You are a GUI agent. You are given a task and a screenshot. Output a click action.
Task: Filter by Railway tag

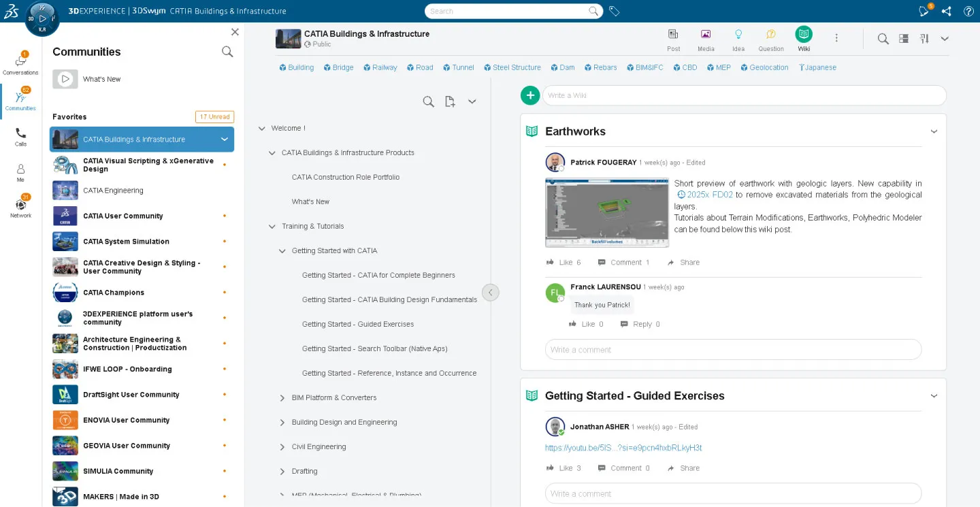coord(380,67)
